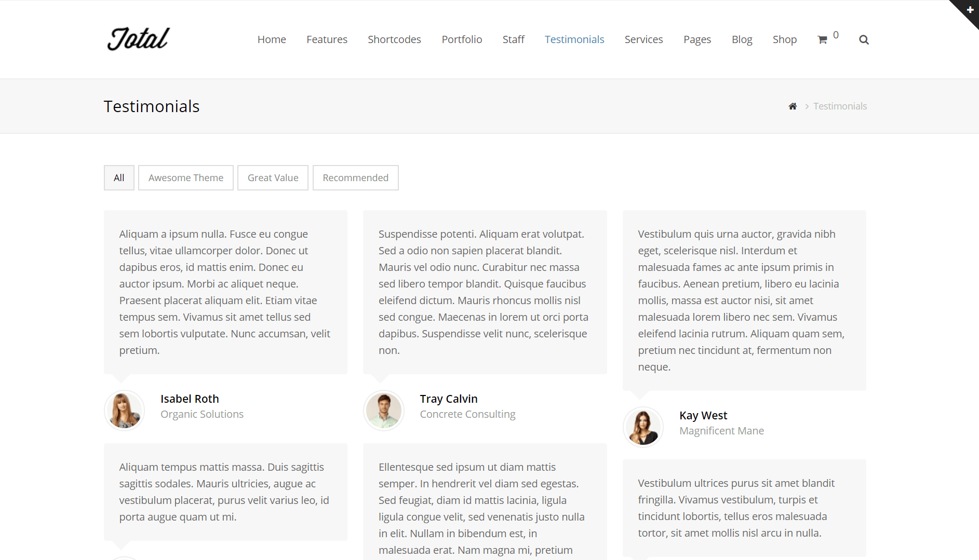
Task: Select the All filter
Action: tap(119, 178)
